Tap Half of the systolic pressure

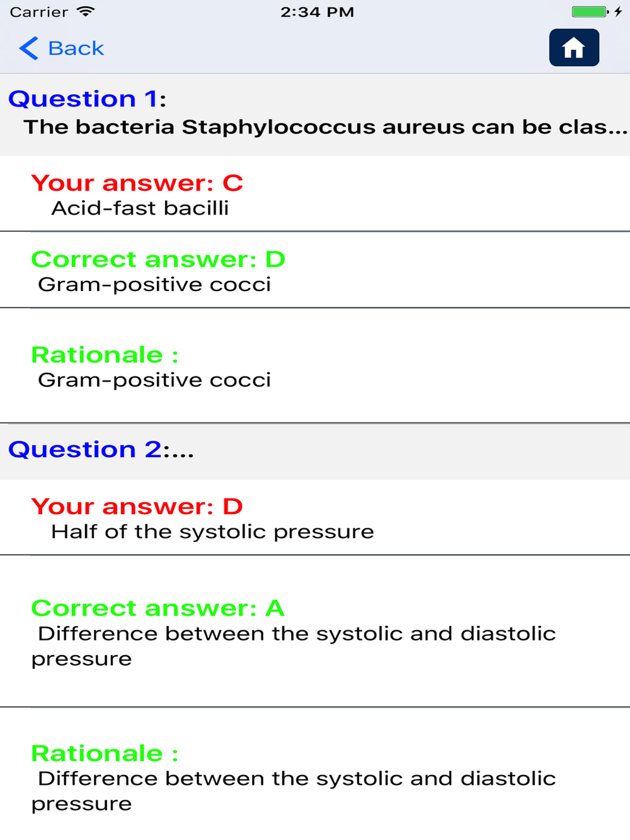pos(212,532)
